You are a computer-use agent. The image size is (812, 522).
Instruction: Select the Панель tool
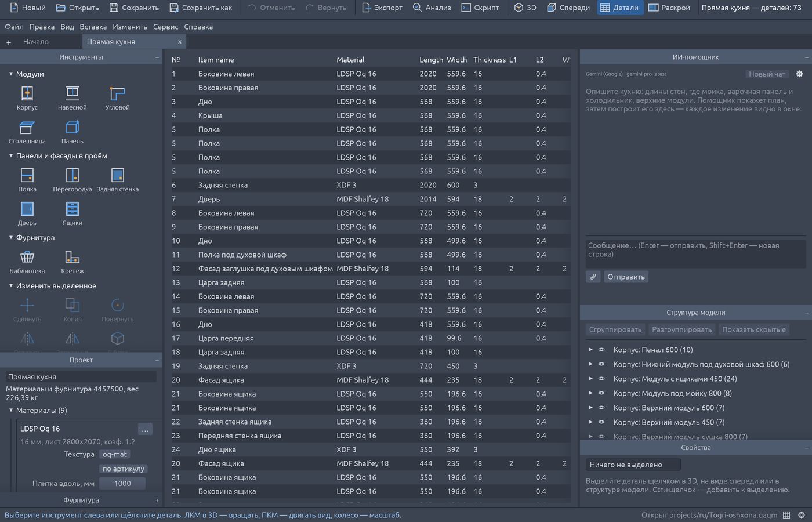[72, 132]
